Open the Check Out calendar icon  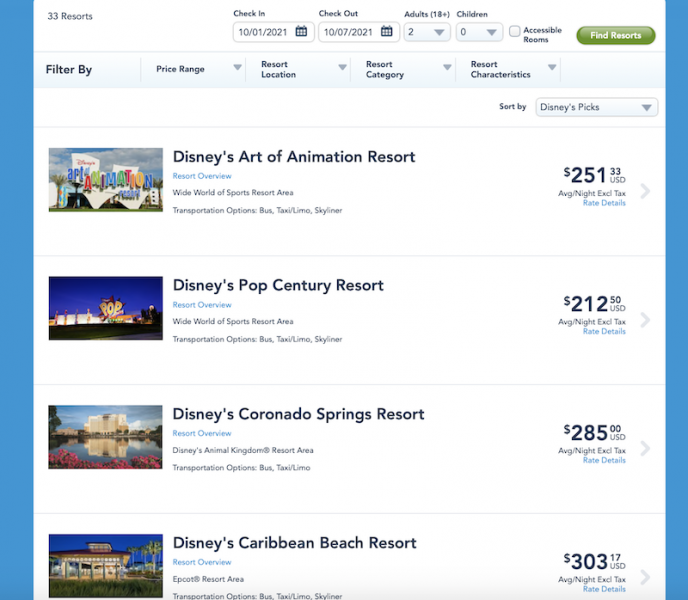pos(386,32)
